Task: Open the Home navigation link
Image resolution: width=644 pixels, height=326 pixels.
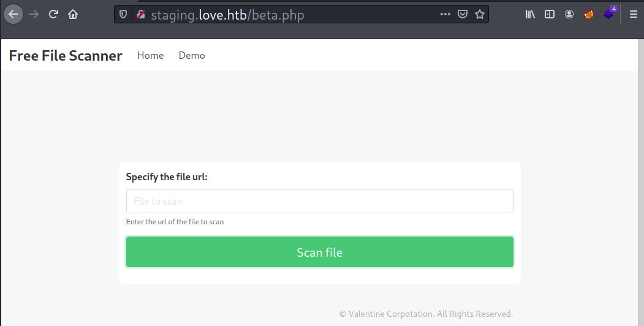Action: point(150,56)
